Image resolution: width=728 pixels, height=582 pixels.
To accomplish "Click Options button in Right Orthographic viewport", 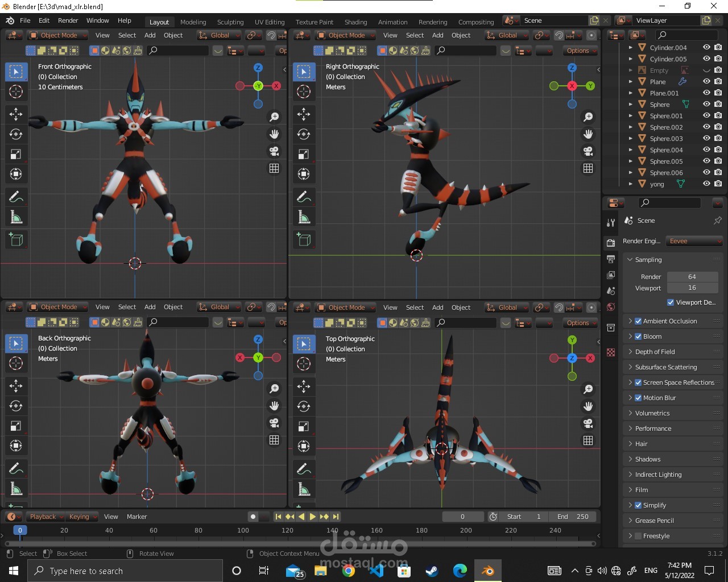I will pyautogui.click(x=580, y=51).
